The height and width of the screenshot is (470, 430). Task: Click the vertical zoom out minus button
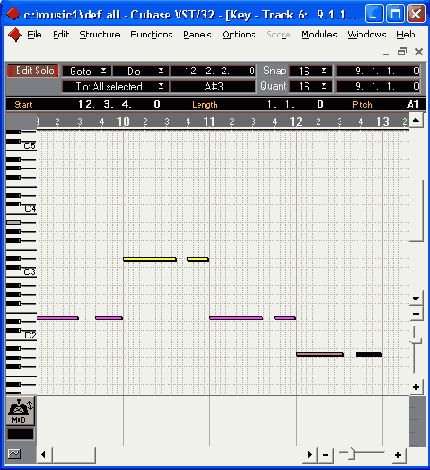pyautogui.click(x=416, y=314)
